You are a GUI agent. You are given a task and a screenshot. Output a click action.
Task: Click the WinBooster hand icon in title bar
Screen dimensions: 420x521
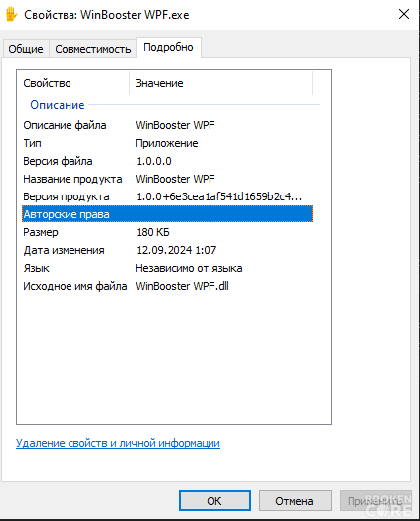pos(11,14)
